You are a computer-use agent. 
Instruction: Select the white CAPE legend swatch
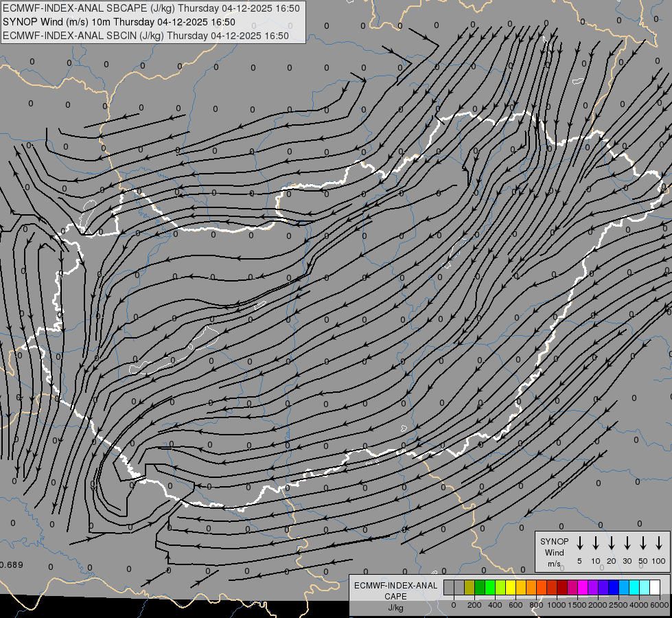[x=656, y=587]
